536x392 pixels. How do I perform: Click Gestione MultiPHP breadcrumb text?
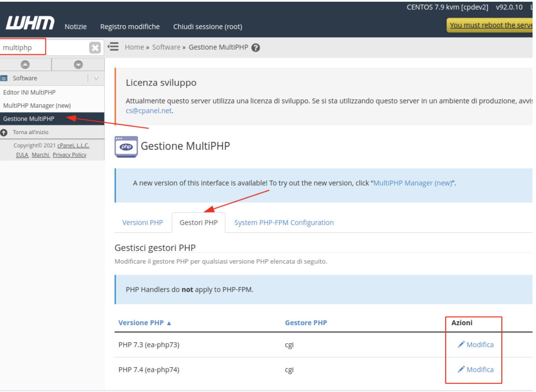[218, 47]
